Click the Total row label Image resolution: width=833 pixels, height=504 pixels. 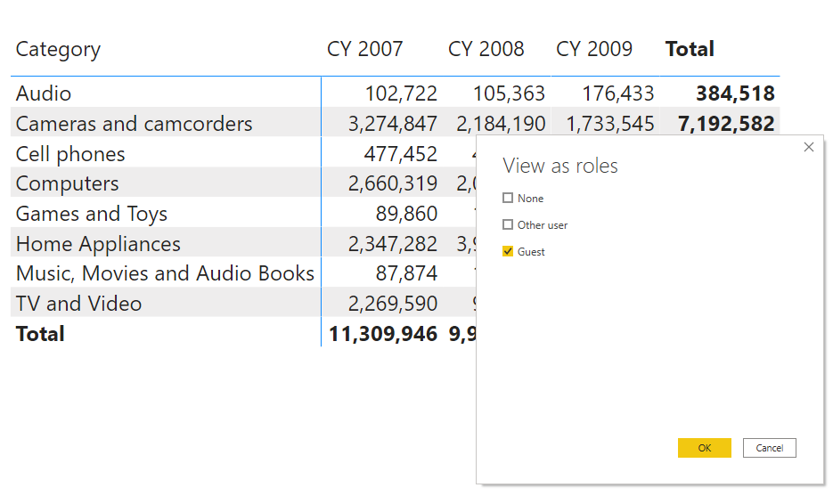point(40,334)
